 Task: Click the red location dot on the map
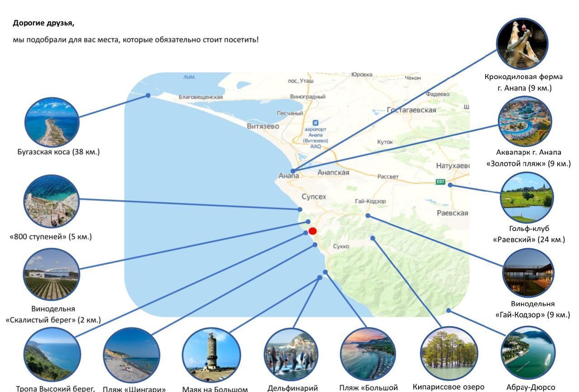coord(313,231)
